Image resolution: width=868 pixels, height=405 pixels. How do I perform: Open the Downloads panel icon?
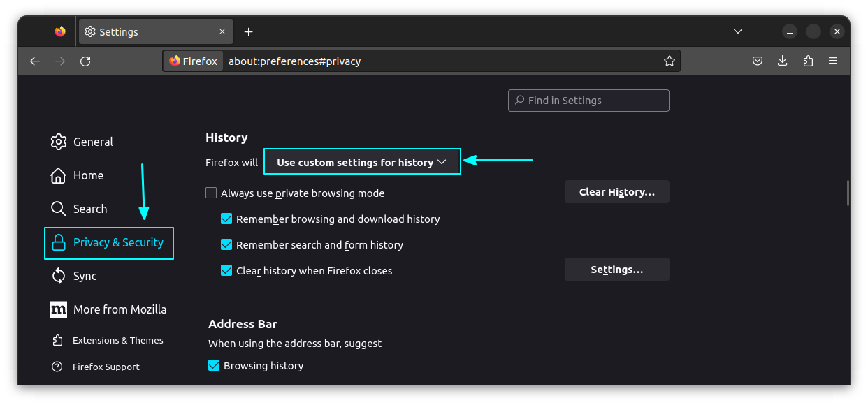783,61
